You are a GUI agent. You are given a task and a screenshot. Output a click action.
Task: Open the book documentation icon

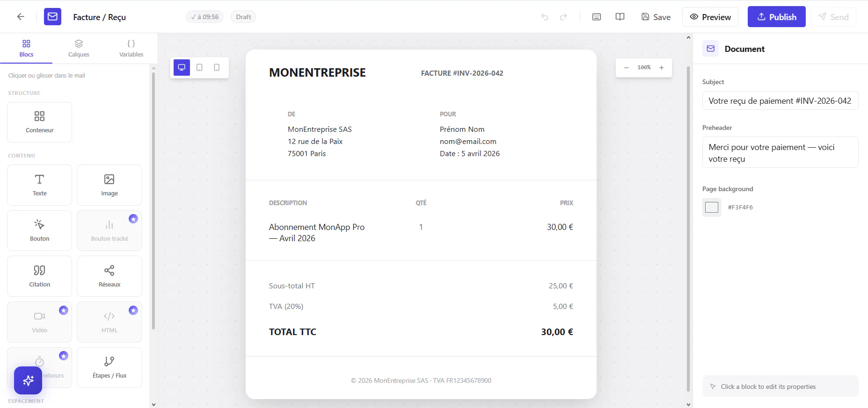pyautogui.click(x=620, y=17)
